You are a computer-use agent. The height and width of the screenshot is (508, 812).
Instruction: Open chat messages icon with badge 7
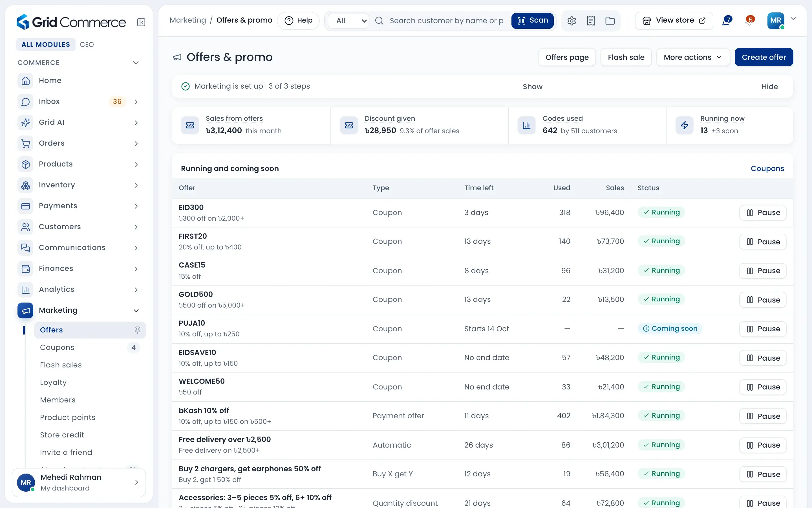tap(727, 21)
